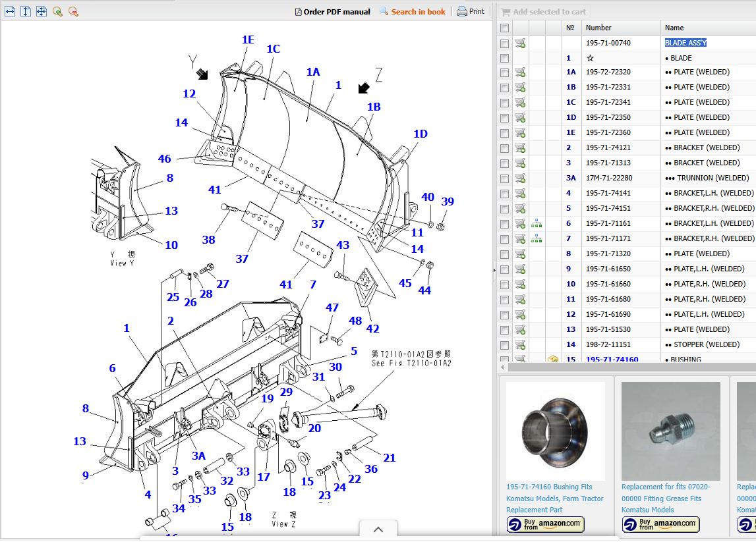Click the № column header
Viewport: 756px width, 542px height.
click(x=571, y=28)
